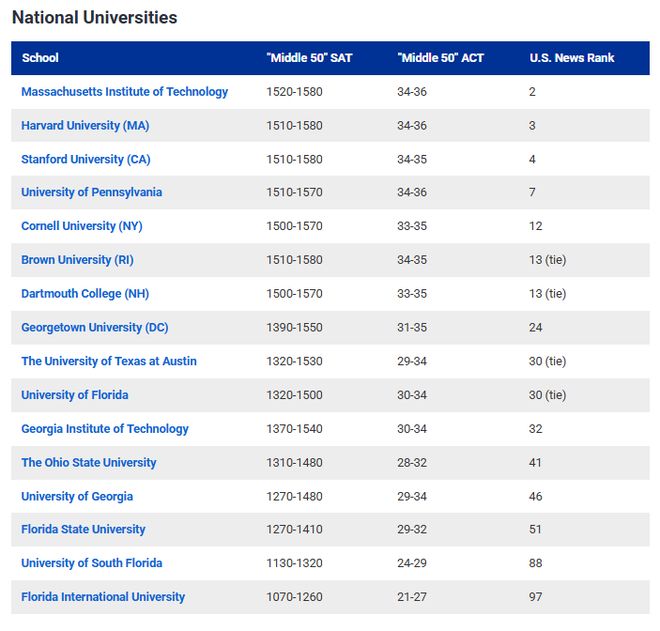Select University of Florida's SAT range 1320-1500
The image size is (660, 631).
[294, 395]
